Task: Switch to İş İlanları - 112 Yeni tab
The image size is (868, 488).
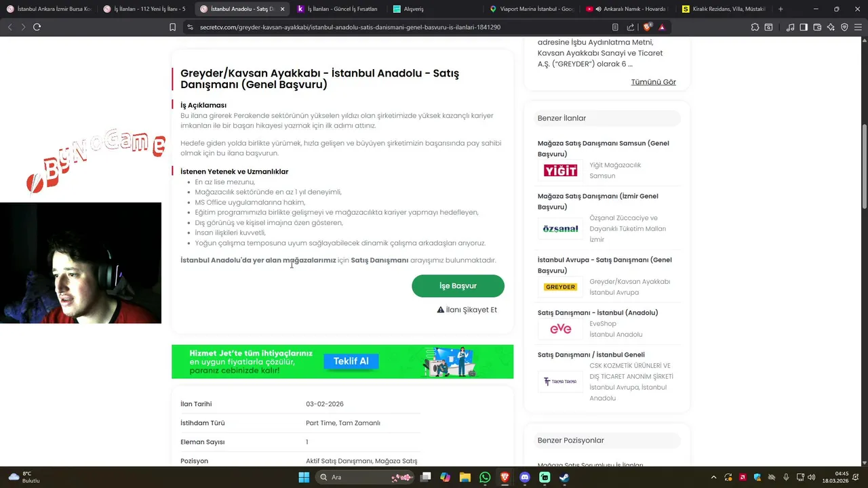Action: click(145, 9)
